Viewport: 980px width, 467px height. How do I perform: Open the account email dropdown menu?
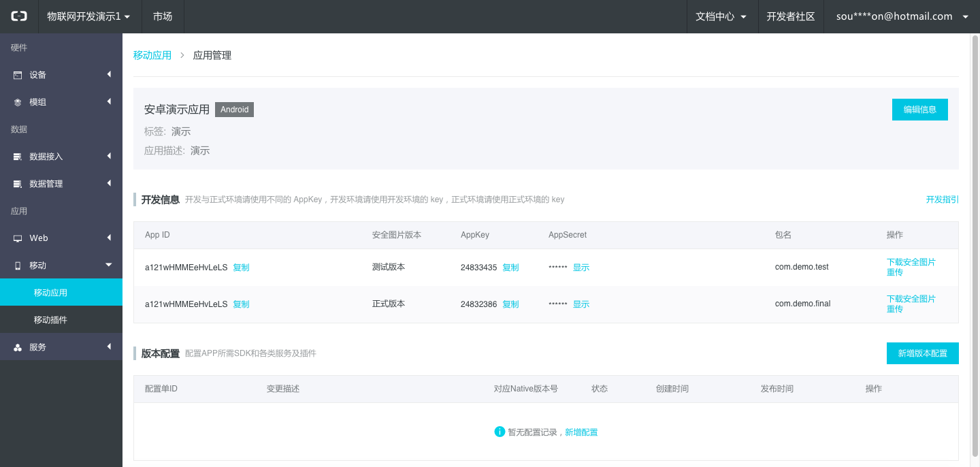902,16
